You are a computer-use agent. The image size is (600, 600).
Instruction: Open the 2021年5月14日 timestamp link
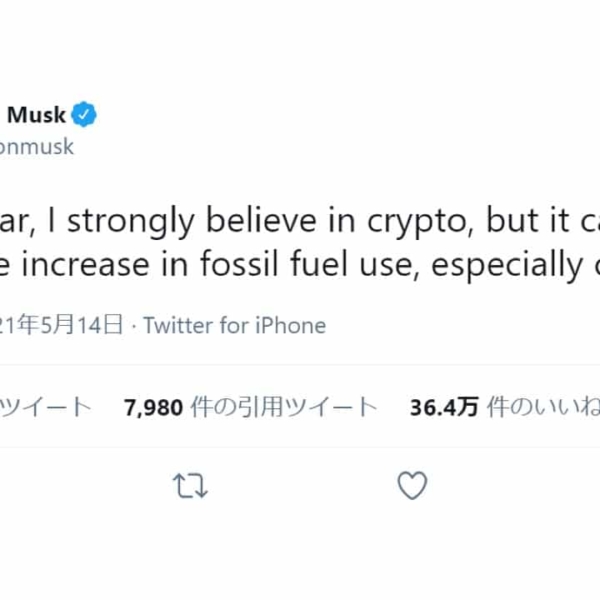pos(61,325)
